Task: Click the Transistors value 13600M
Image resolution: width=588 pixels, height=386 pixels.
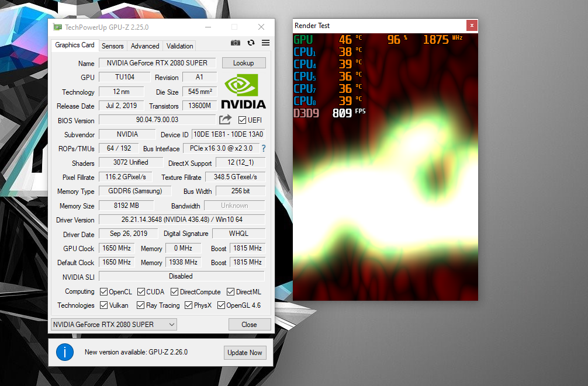Action: 199,106
